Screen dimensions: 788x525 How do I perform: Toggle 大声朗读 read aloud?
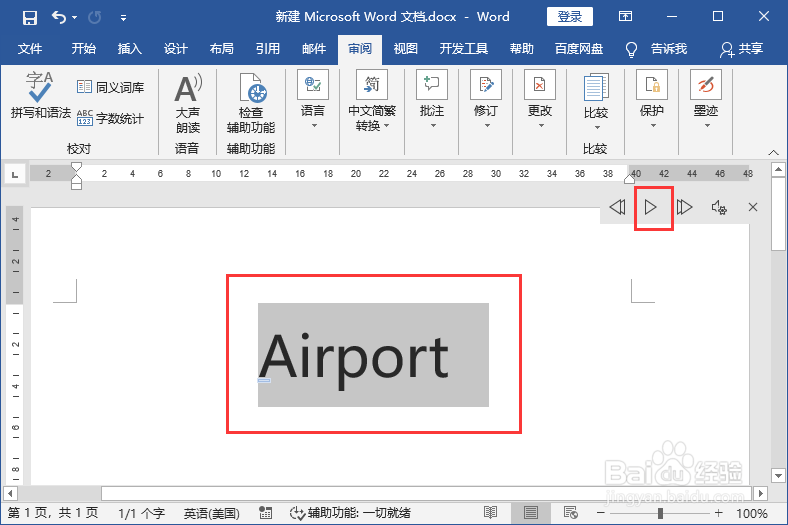[x=188, y=104]
